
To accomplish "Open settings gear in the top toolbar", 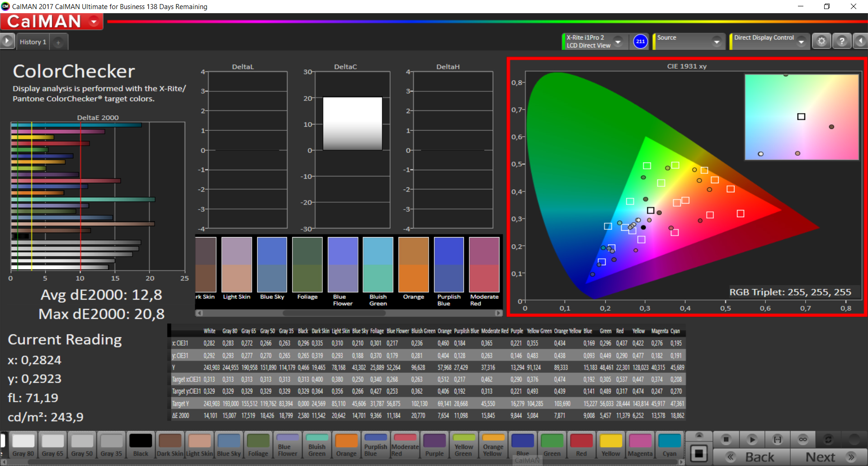I will click(x=821, y=41).
